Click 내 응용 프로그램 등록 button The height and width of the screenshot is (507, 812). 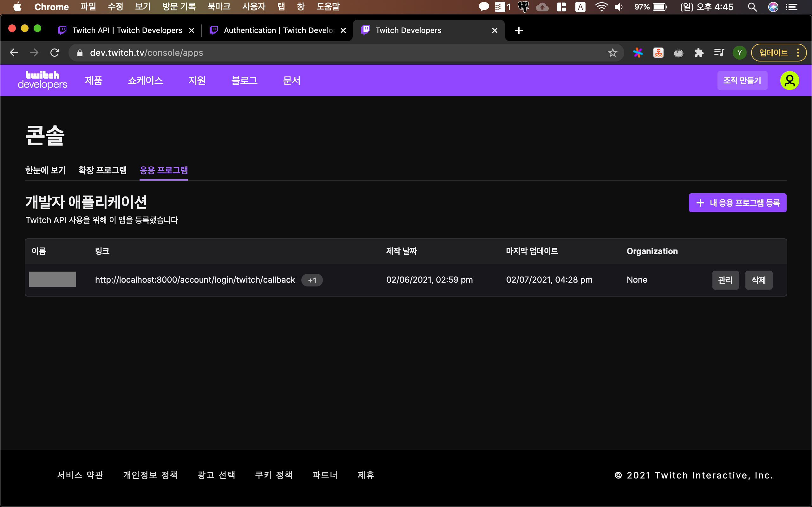(737, 203)
